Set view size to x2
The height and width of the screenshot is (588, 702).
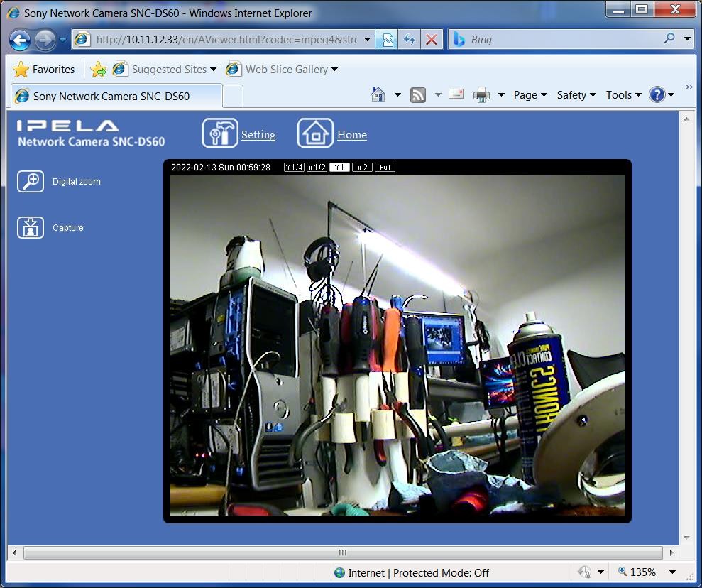[x=362, y=168]
